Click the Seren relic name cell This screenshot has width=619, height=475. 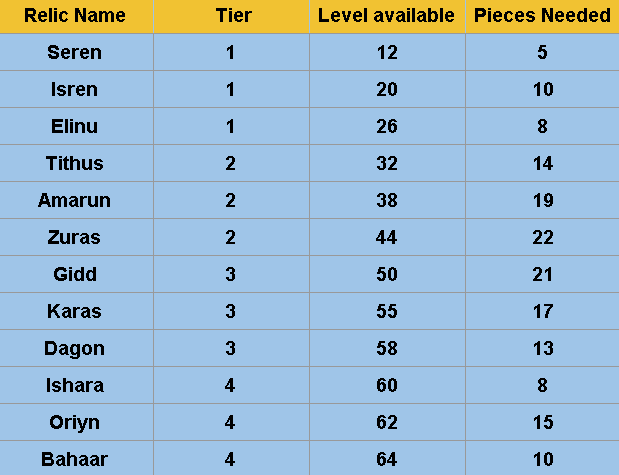click(x=75, y=52)
